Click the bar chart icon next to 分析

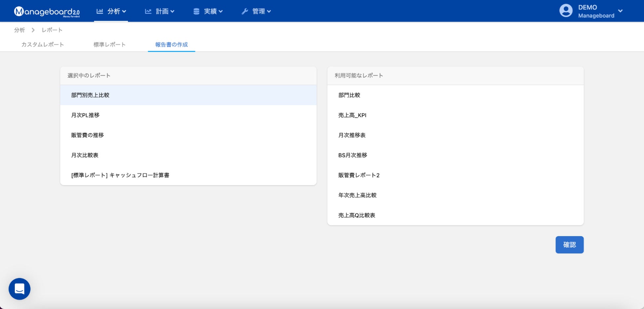pyautogui.click(x=100, y=11)
